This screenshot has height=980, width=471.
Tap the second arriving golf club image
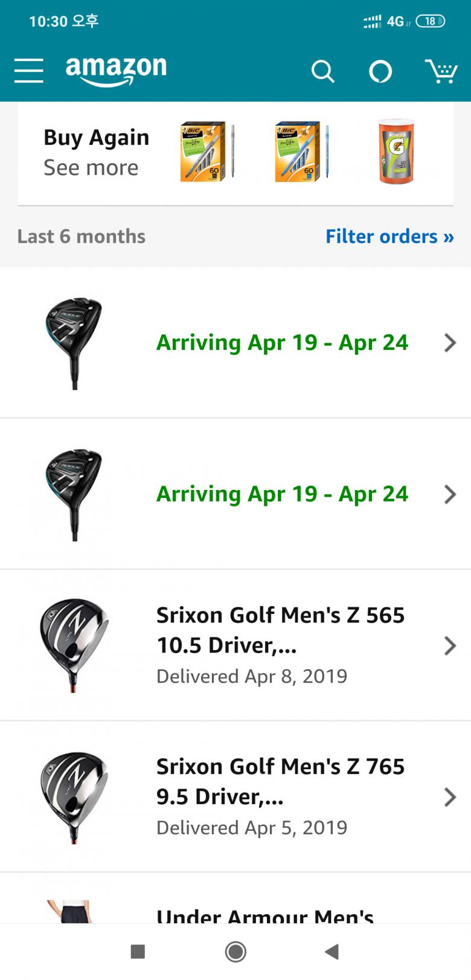point(74,494)
